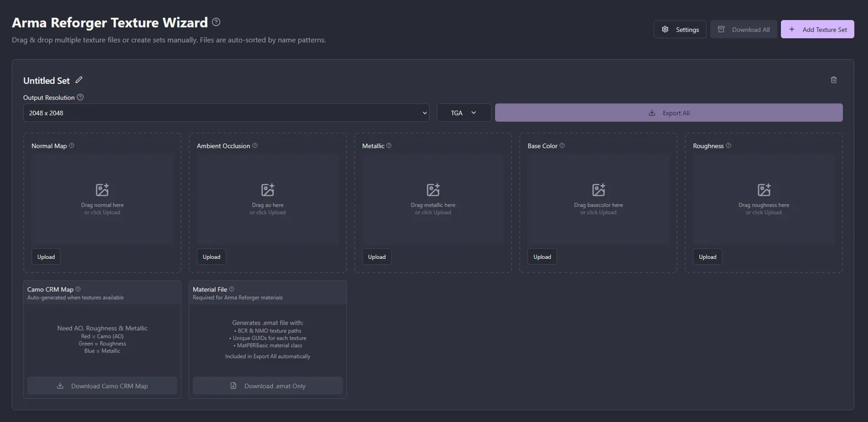This screenshot has height=422, width=868.
Task: Click the info icon next to Material File
Action: [231, 289]
